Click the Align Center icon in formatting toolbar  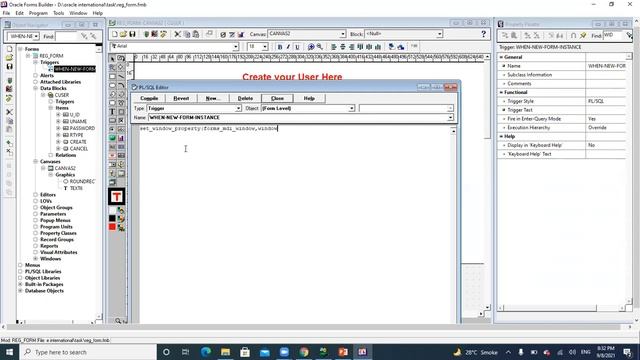coord(342,47)
